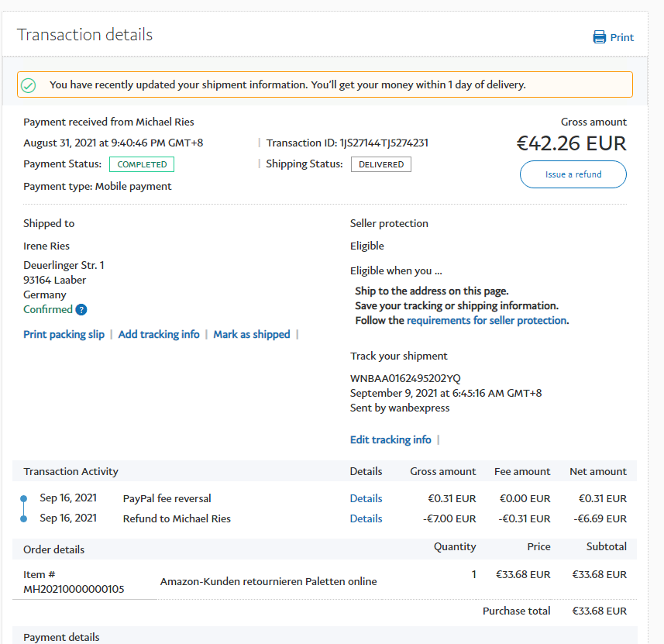Screen dimensions: 664x644
Task: Click the top timeline dot for fee reversal
Action: 23,498
